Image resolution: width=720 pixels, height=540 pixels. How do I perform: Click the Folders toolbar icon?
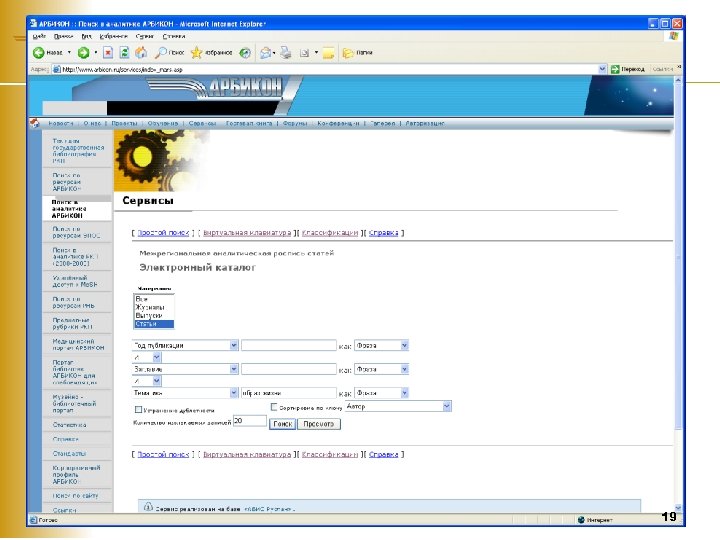pos(348,53)
